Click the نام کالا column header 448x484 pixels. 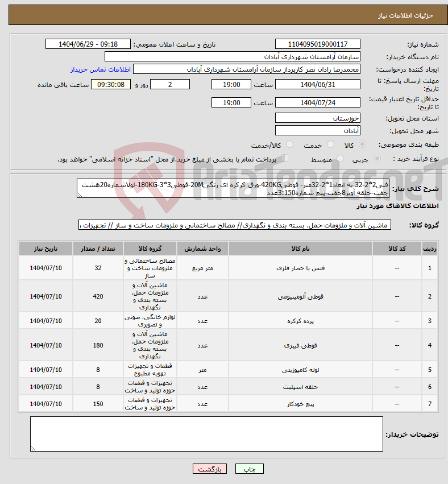coord(300,249)
